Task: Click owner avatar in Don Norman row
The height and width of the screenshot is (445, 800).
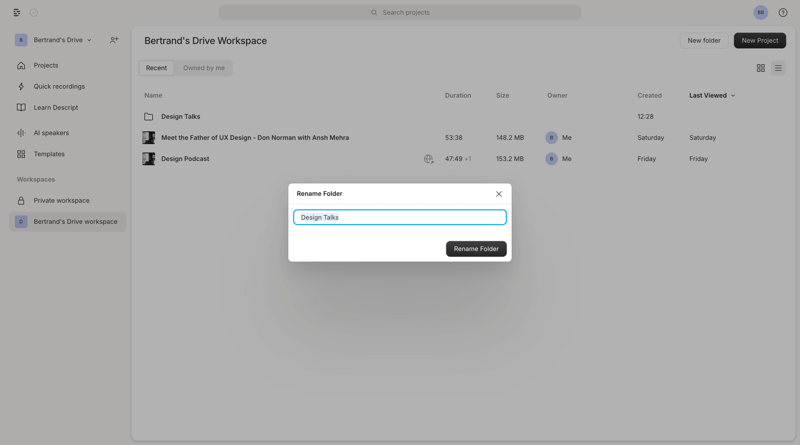Action: pos(551,138)
